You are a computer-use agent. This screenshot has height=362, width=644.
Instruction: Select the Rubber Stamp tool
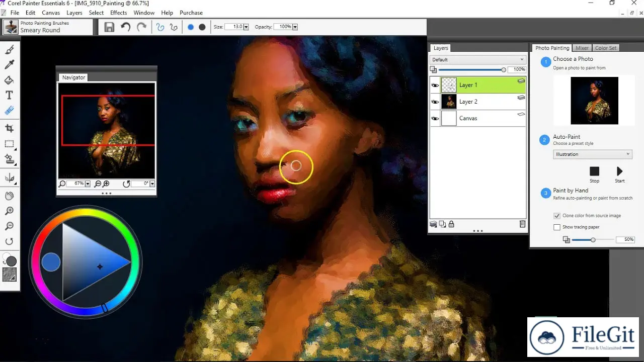click(x=9, y=159)
